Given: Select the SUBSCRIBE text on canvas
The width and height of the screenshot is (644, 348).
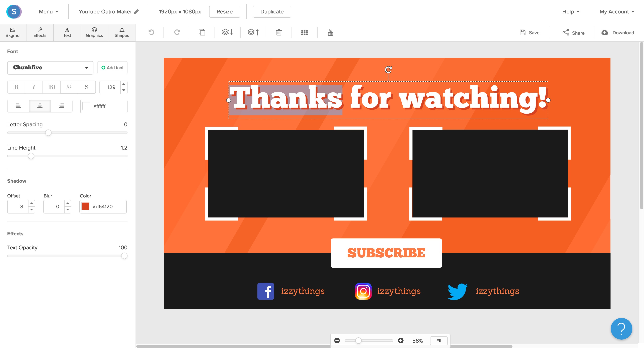Looking at the screenshot, I should pyautogui.click(x=386, y=253).
